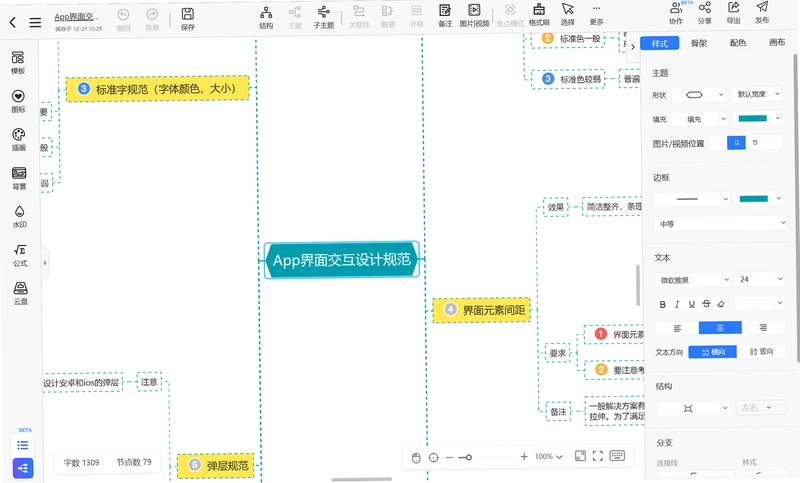Image resolution: width=800 pixels, height=483 pixels.
Task: Open the 更多 more options
Action: point(596,15)
